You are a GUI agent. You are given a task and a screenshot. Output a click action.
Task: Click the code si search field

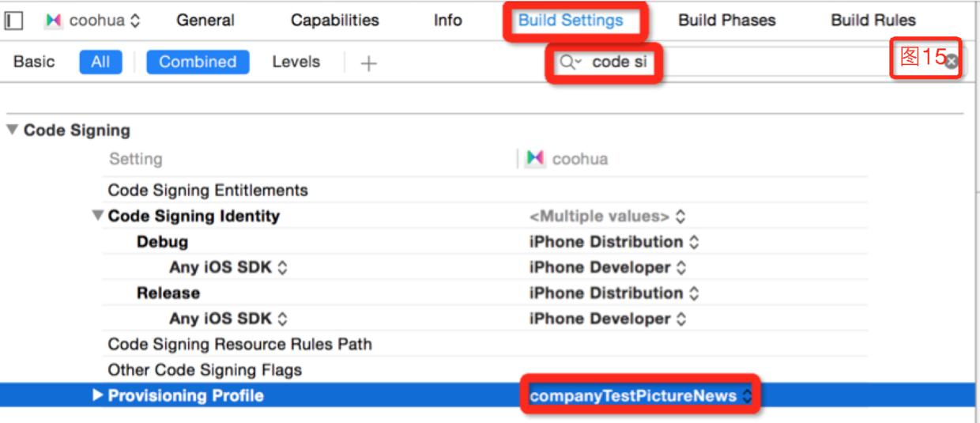click(x=619, y=62)
